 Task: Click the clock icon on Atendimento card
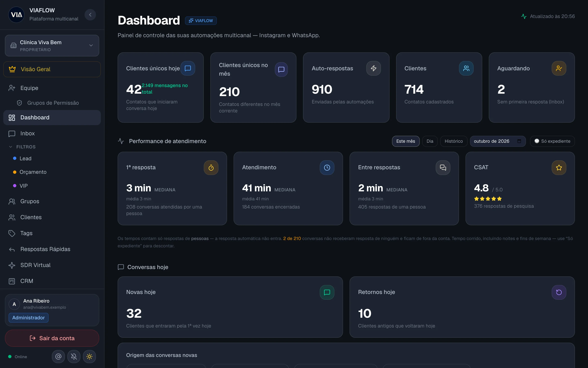pyautogui.click(x=327, y=168)
